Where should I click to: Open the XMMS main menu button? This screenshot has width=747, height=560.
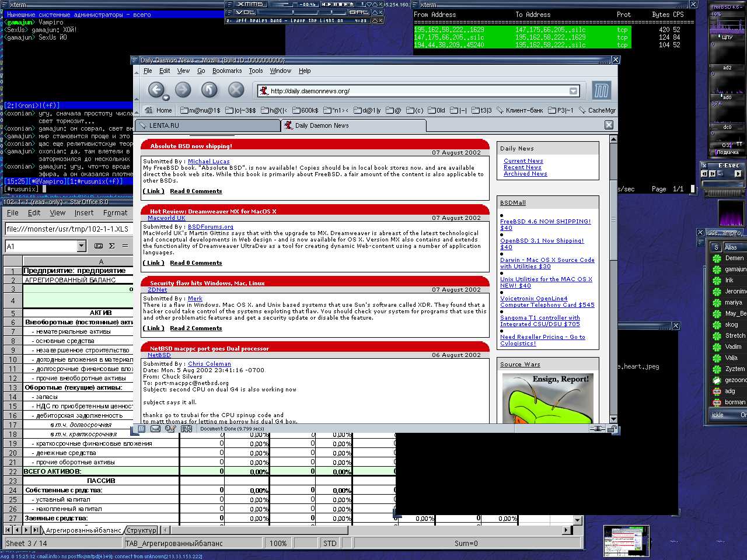(x=229, y=5)
